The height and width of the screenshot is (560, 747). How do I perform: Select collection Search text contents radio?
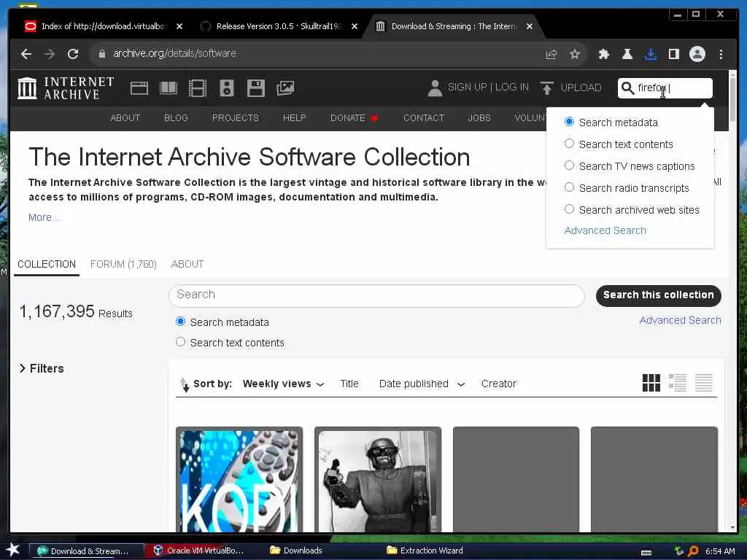[181, 342]
